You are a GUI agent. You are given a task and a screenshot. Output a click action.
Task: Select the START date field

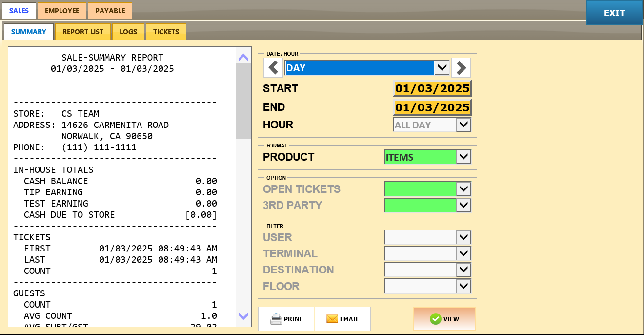coord(432,88)
